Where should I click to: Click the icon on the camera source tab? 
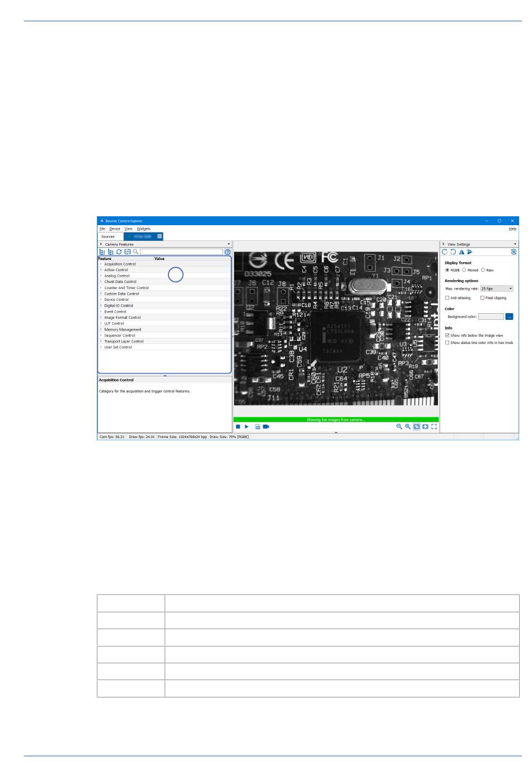[160, 236]
